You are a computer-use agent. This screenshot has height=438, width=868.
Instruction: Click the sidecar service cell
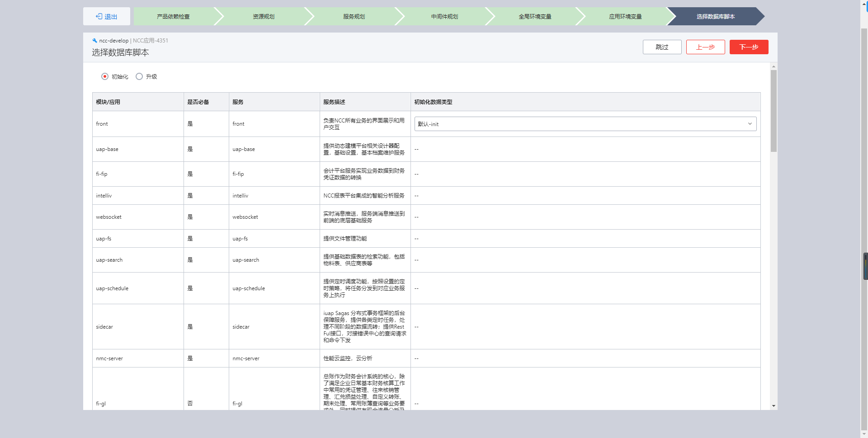click(274, 327)
